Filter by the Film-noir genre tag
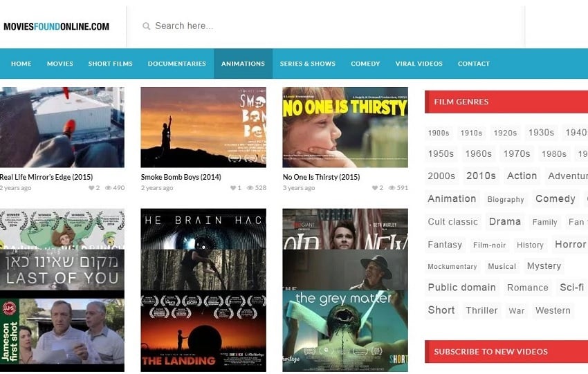The image size is (588, 374). point(489,245)
